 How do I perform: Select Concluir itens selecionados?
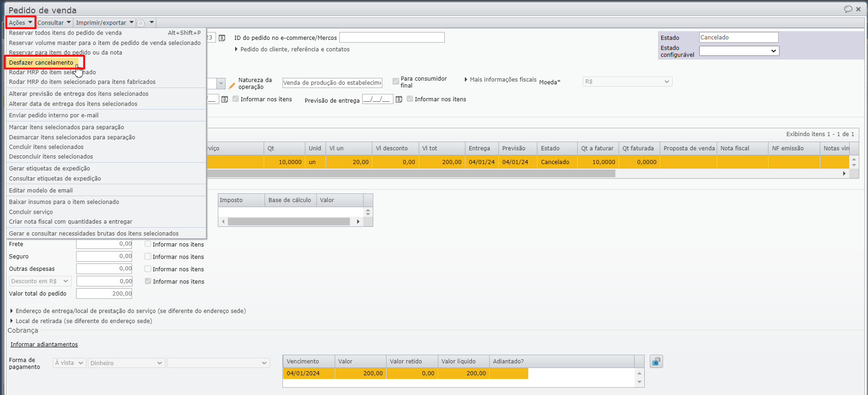pyautogui.click(x=106, y=147)
